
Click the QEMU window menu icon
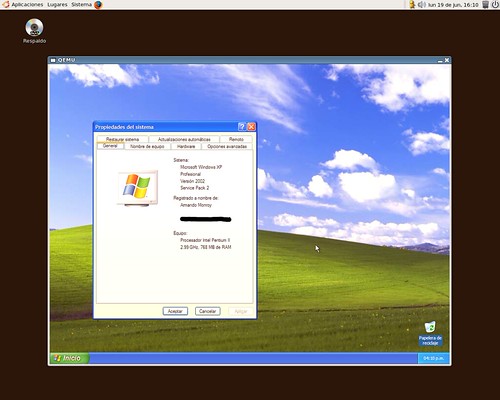pyautogui.click(x=53, y=60)
